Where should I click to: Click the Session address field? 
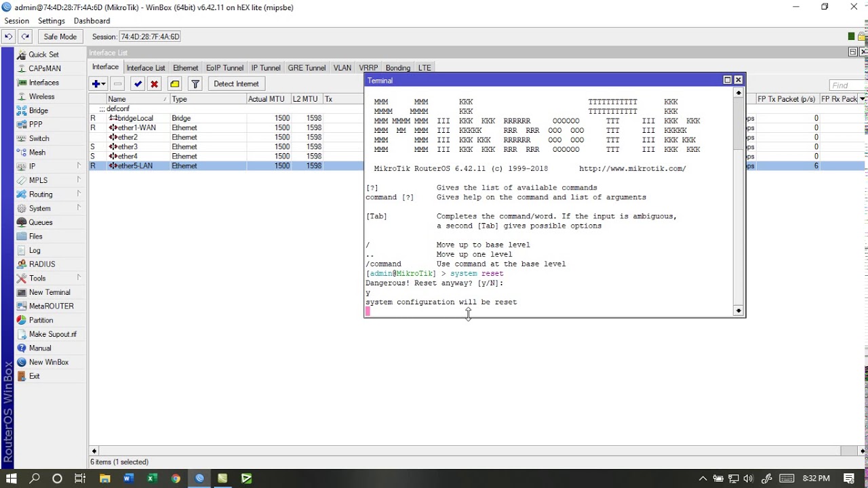(150, 37)
